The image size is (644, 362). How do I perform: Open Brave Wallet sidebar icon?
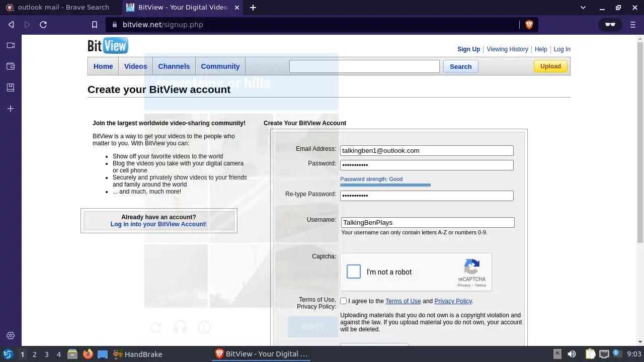[x=11, y=66]
